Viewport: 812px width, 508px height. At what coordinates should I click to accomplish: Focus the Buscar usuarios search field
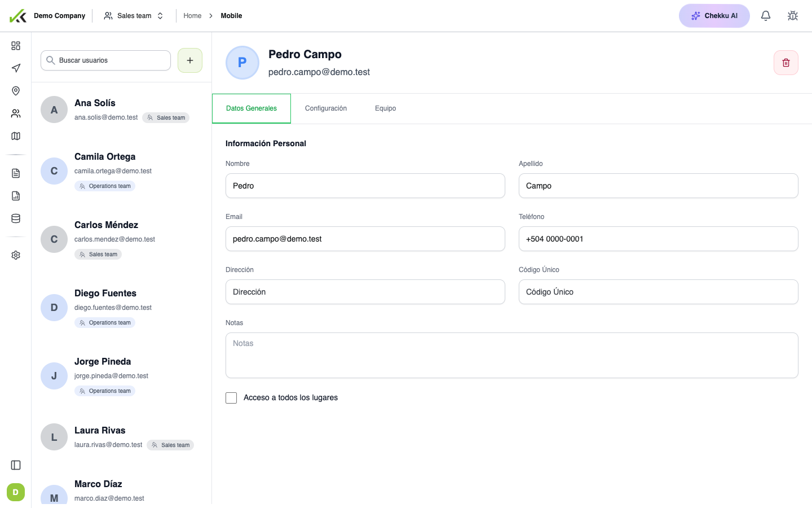(x=105, y=60)
